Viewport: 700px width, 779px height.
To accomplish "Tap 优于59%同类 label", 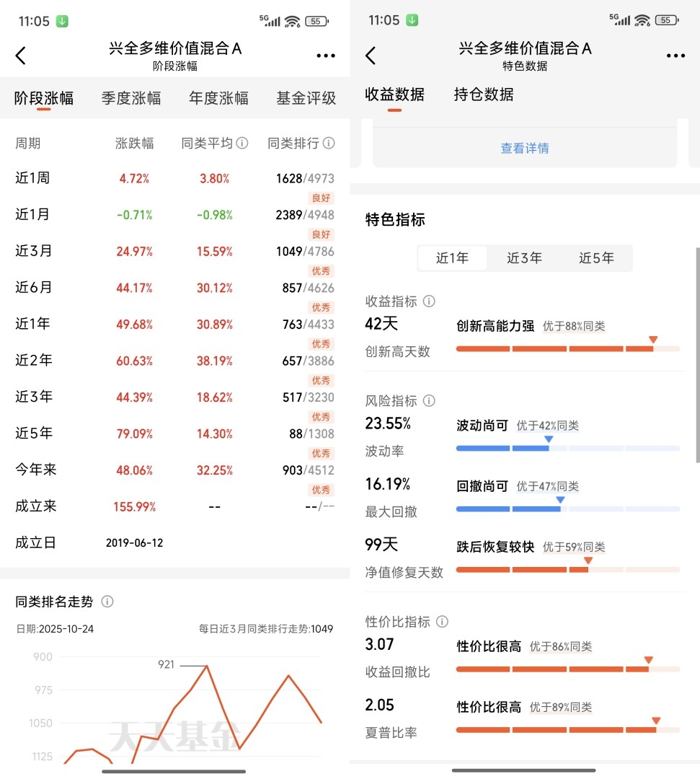I will coord(574,547).
